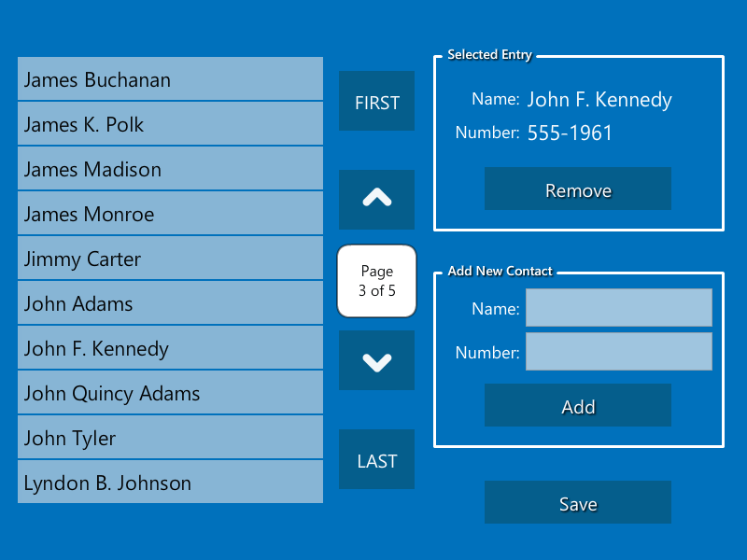747x560 pixels.
Task: Remove the selected John F. Kennedy entry
Action: click(x=577, y=189)
